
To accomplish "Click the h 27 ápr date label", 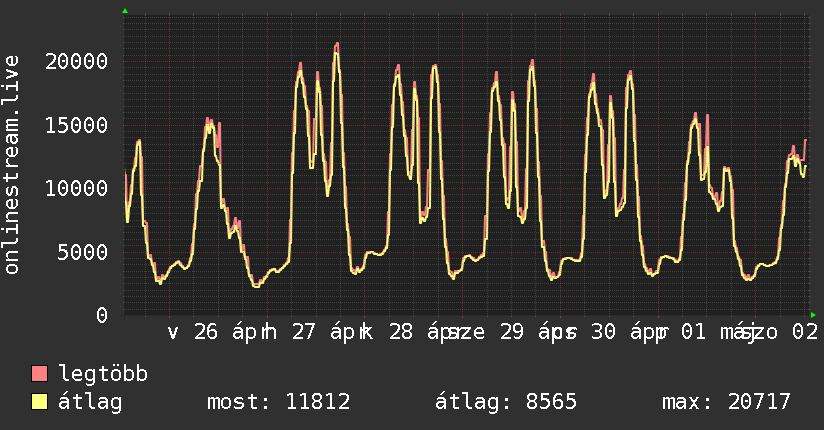I will tap(315, 332).
